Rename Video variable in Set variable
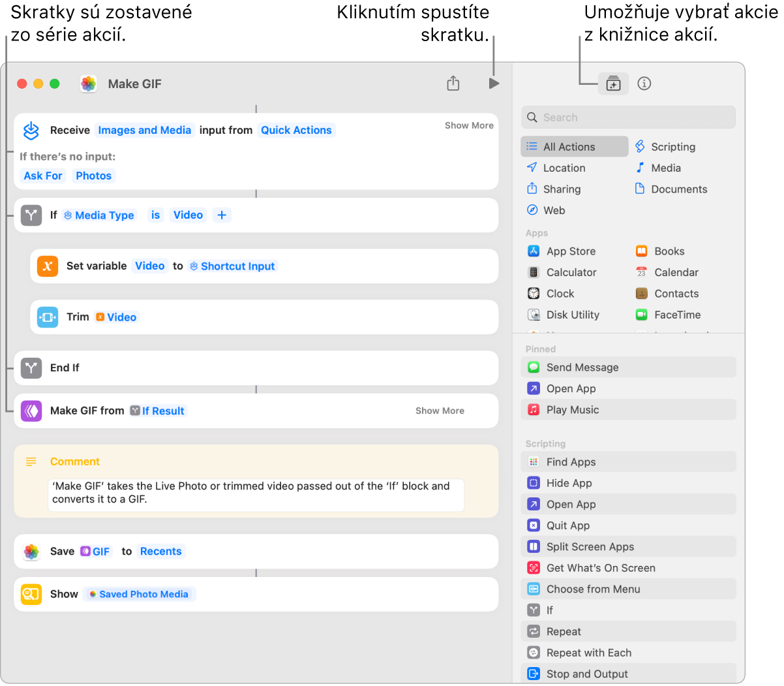This screenshot has width=784, height=686. coord(149,266)
